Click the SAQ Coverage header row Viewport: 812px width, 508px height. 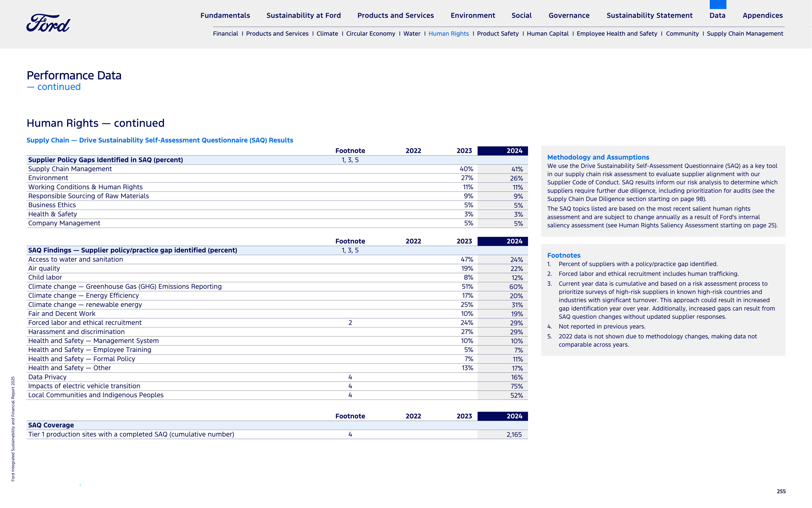(277, 425)
